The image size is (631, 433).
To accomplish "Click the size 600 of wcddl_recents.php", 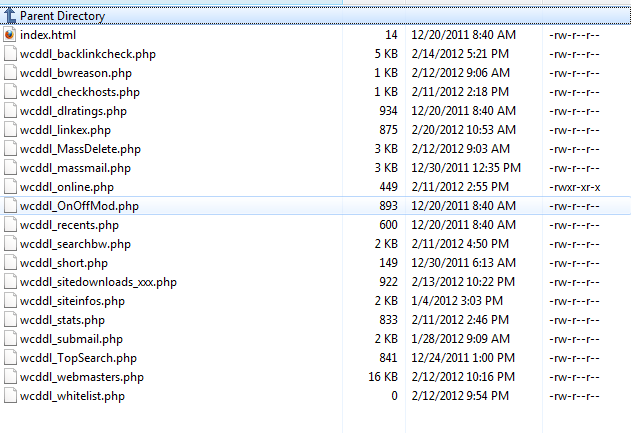I will (x=388, y=225).
